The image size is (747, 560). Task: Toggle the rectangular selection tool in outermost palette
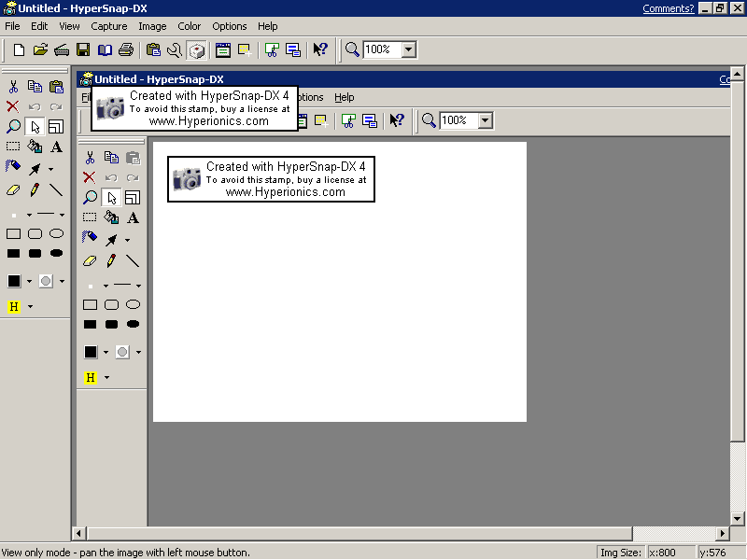click(13, 147)
